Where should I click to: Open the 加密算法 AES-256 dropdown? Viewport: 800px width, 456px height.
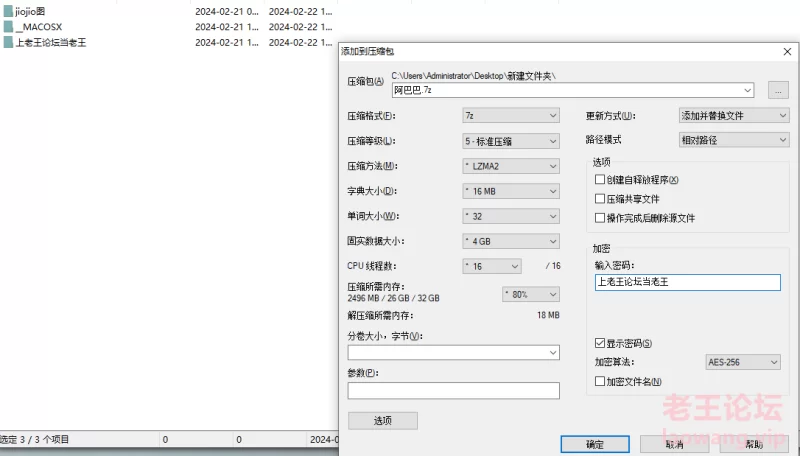742,362
